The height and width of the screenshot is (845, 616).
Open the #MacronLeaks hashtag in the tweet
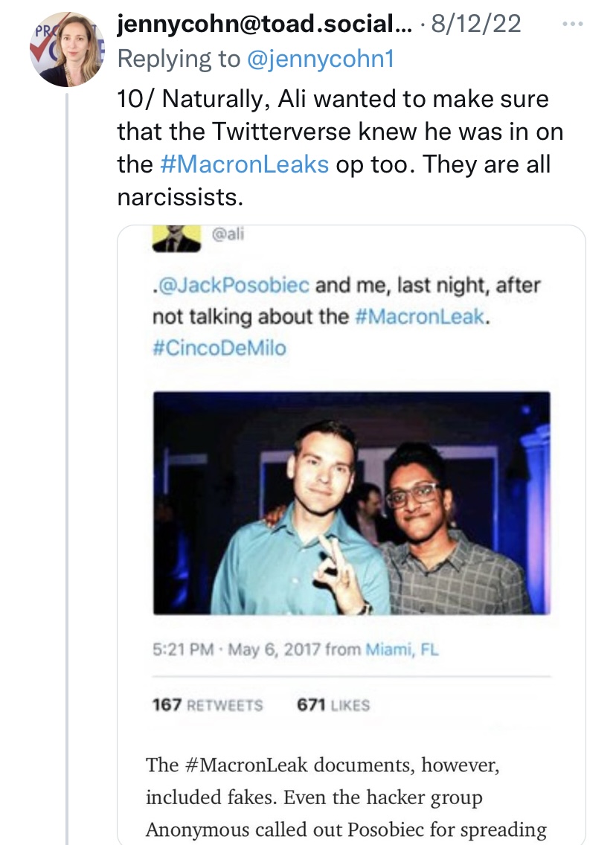244,164
